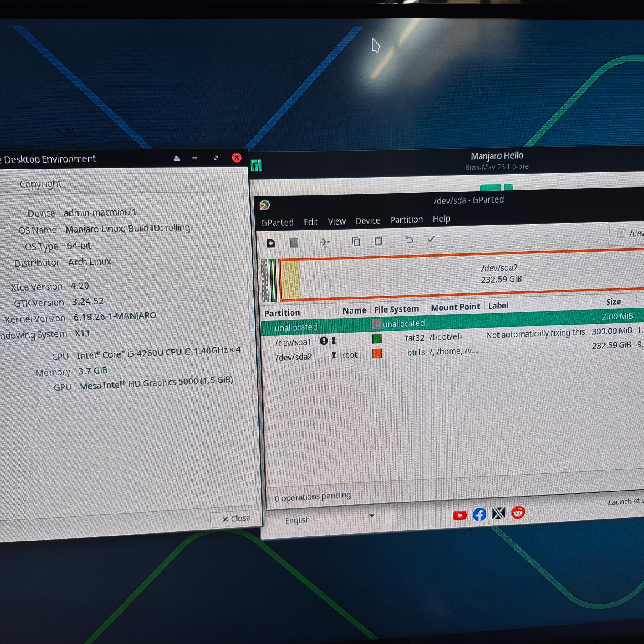
Task: Sort by the Size column header
Action: tap(613, 302)
